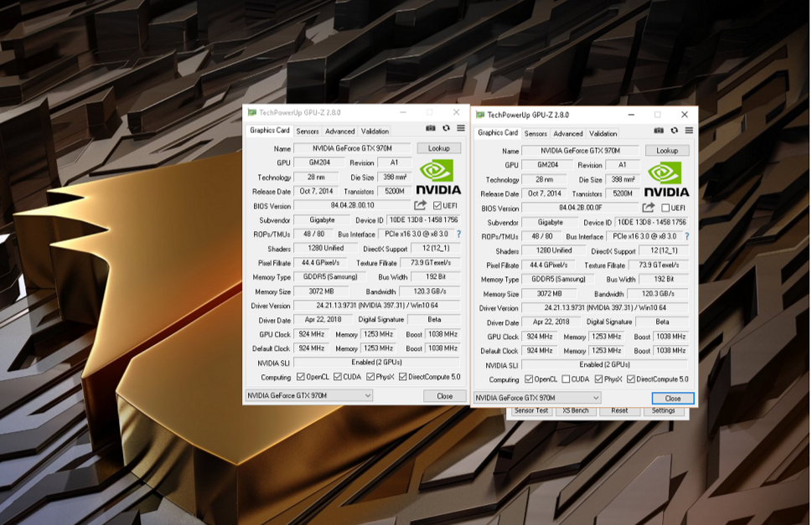Click Release Date Oct 7, 2014 in right window
The height and width of the screenshot is (525, 812).
point(544,193)
